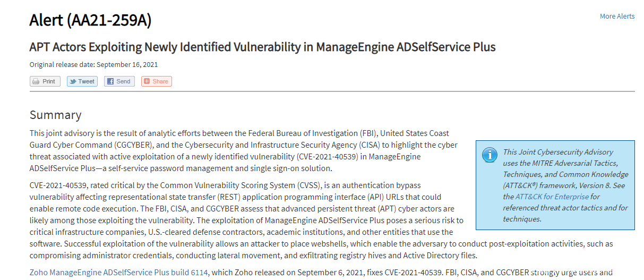Click the printer icon beside Print

click(x=36, y=81)
